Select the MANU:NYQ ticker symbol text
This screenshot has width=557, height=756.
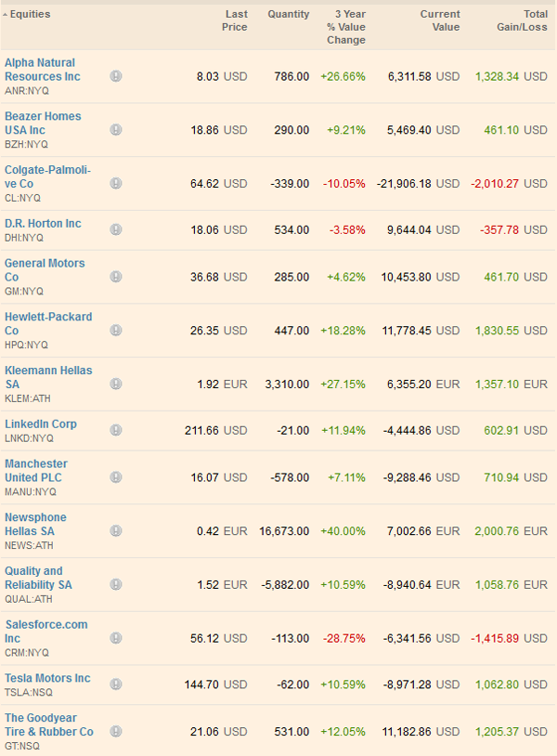click(x=31, y=492)
